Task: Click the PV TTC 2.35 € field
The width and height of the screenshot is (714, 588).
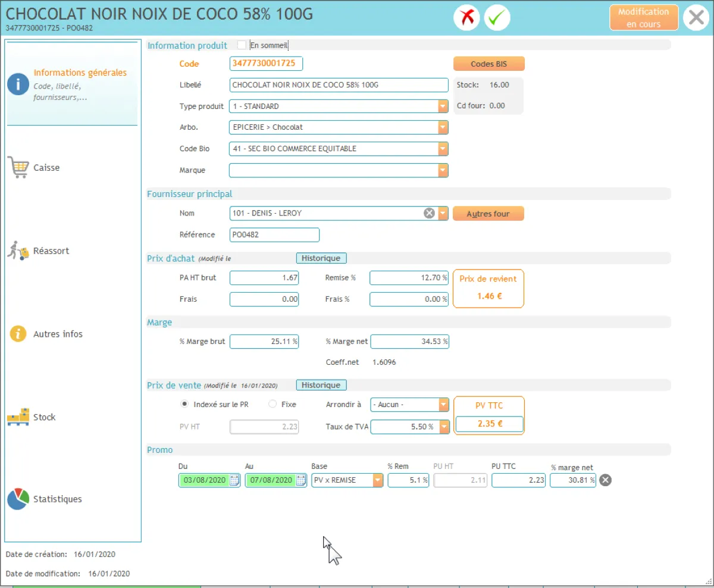Action: [x=489, y=424]
